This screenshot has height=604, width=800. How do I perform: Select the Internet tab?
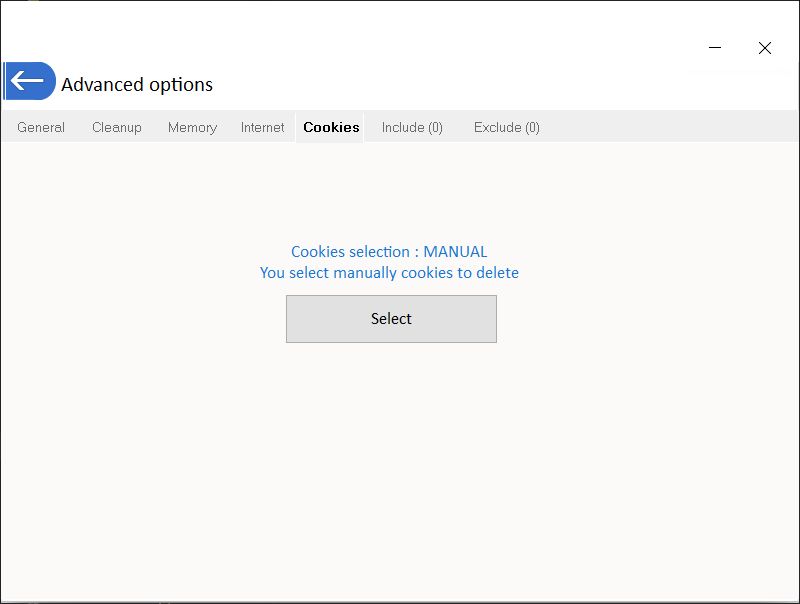[x=262, y=127]
